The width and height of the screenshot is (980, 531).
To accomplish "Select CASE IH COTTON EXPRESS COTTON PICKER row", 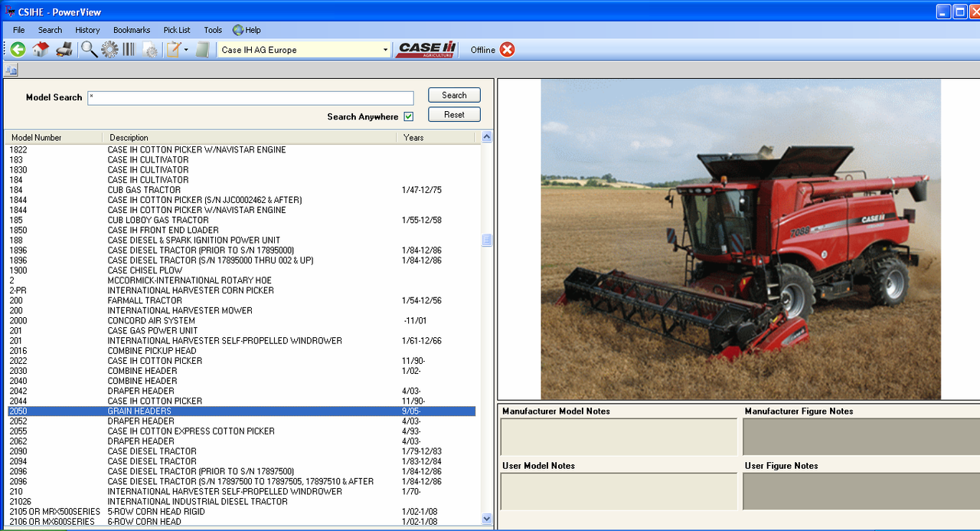I will click(x=241, y=431).
